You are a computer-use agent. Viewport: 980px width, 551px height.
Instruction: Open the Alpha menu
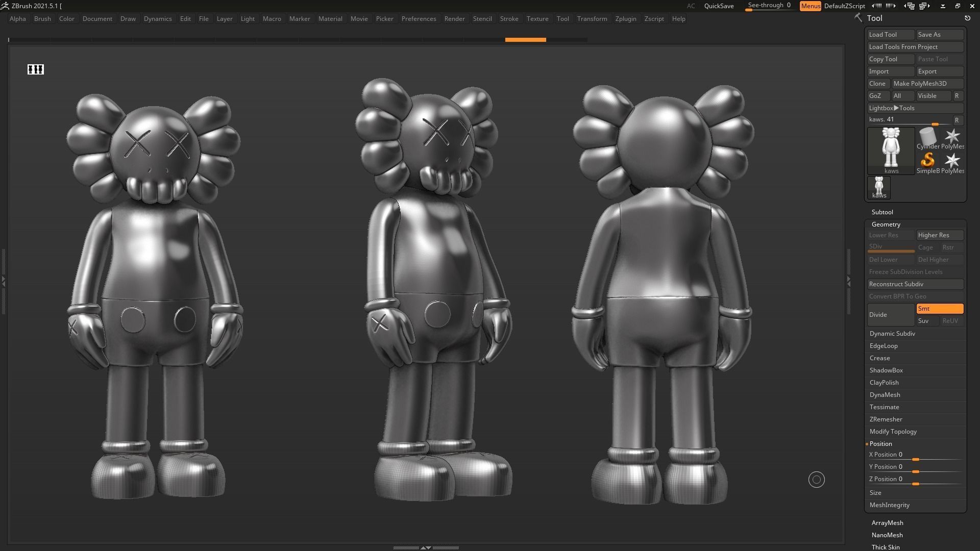pyautogui.click(x=18, y=19)
